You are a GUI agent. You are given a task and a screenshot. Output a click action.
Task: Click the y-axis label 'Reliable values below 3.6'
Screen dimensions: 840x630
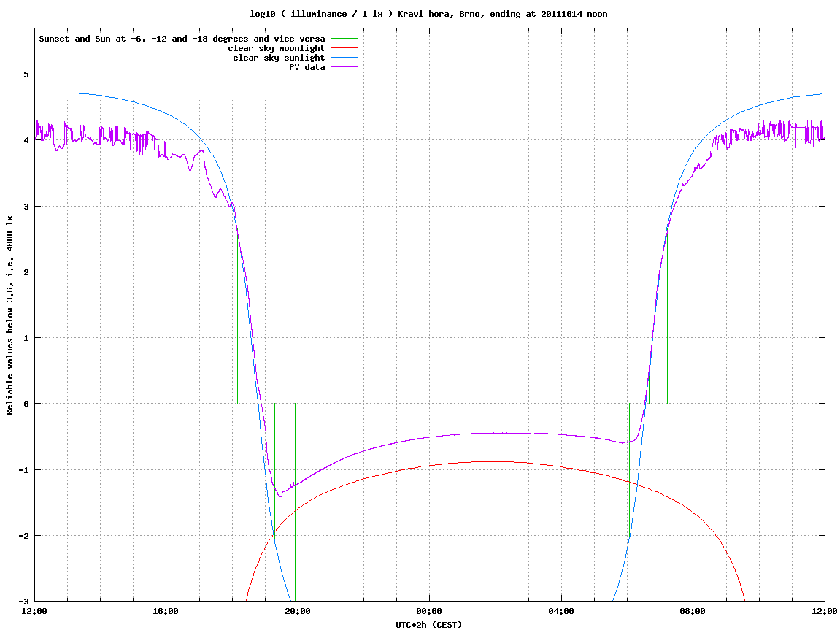[x=9, y=315]
